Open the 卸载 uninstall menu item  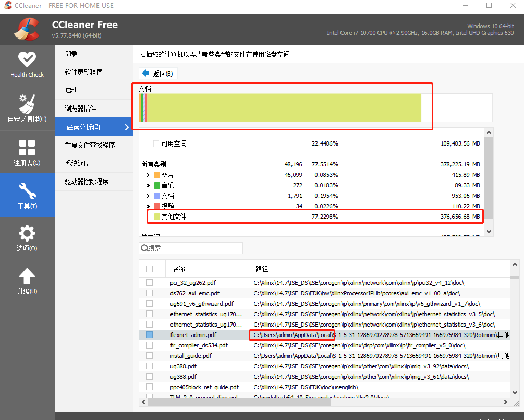pos(93,54)
